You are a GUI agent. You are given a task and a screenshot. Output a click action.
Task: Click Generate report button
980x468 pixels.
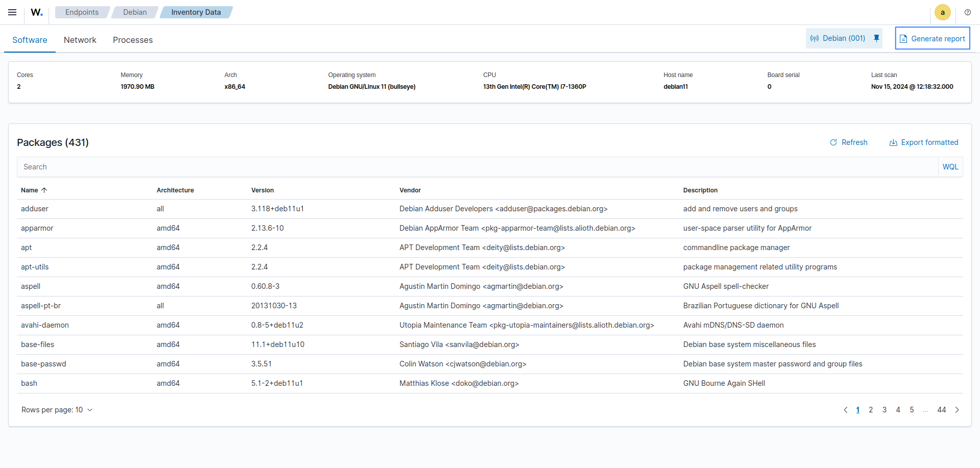[x=933, y=38]
